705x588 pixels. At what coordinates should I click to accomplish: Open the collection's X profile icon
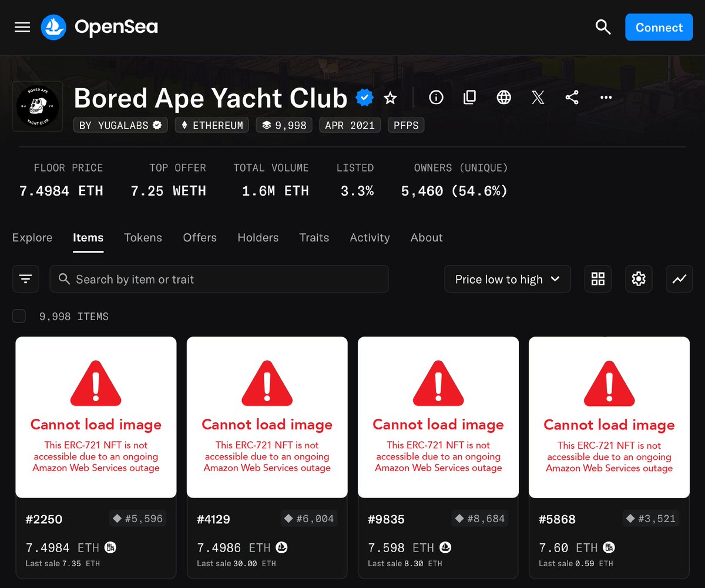538,98
